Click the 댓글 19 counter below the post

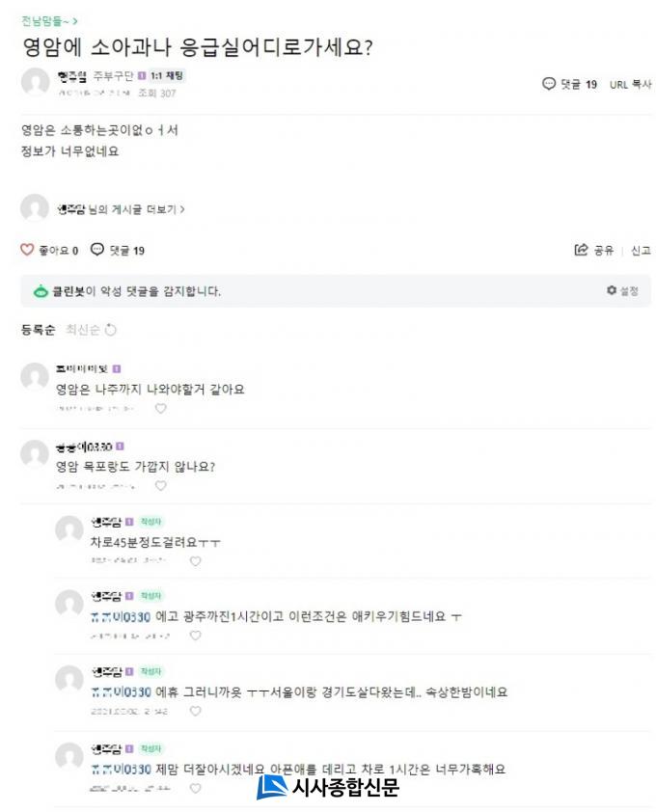[118, 251]
